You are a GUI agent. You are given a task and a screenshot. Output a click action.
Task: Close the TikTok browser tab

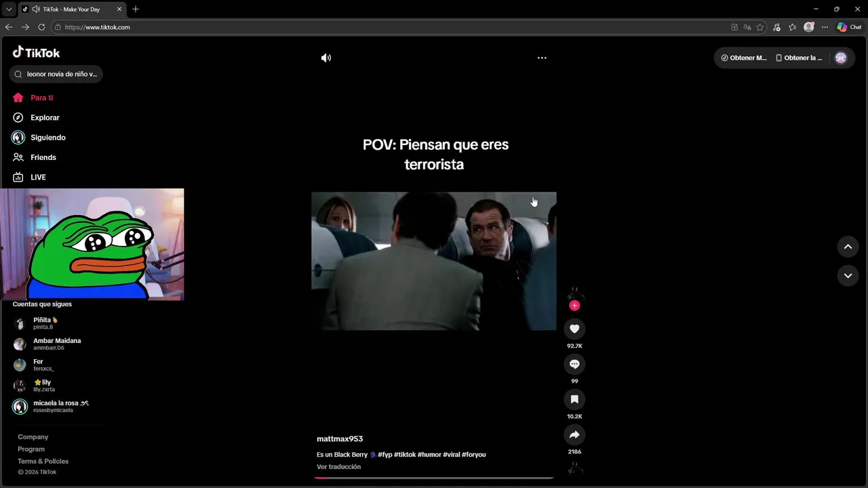119,9
